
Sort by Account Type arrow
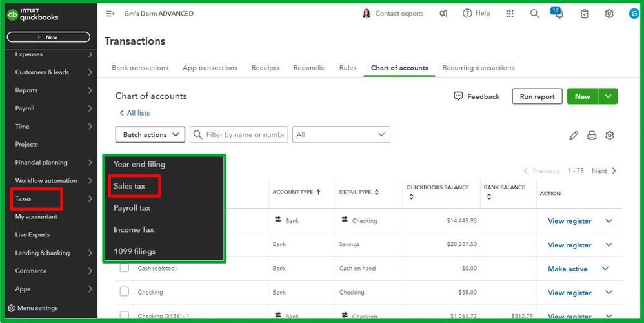click(x=318, y=192)
